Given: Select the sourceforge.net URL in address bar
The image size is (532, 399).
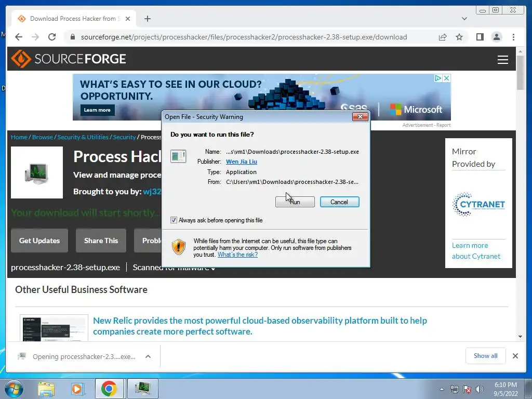Looking at the screenshot, I should tap(244, 37).
